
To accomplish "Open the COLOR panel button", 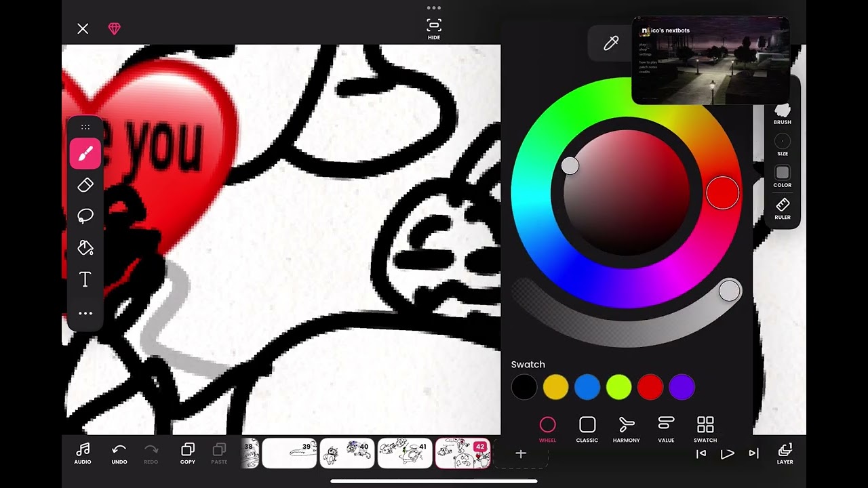I will coord(783,176).
